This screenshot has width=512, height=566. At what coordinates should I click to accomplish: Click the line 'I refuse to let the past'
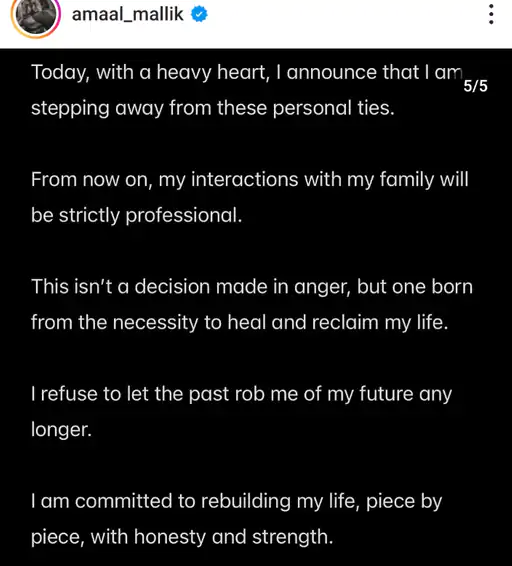tap(241, 394)
